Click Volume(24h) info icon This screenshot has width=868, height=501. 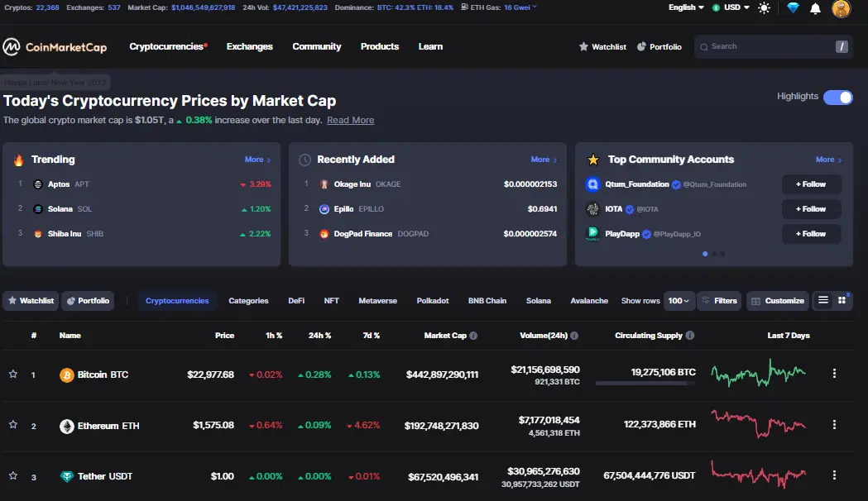574,336
